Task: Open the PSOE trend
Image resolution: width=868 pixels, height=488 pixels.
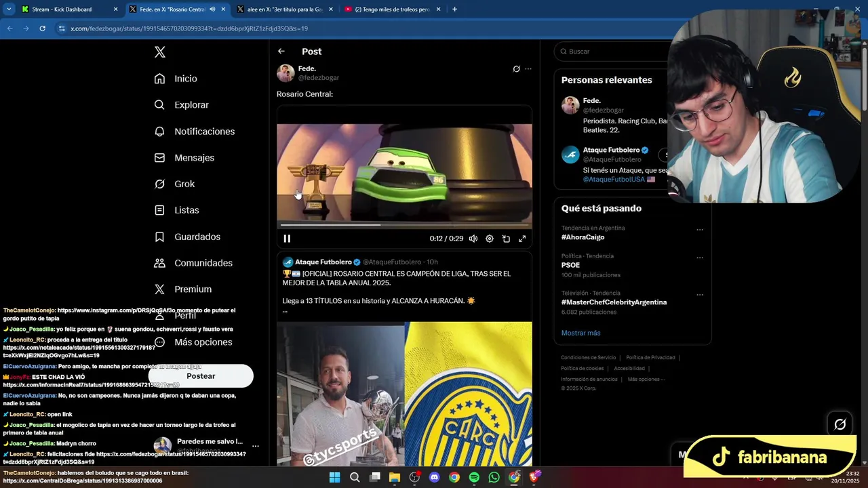Action: [x=570, y=265]
